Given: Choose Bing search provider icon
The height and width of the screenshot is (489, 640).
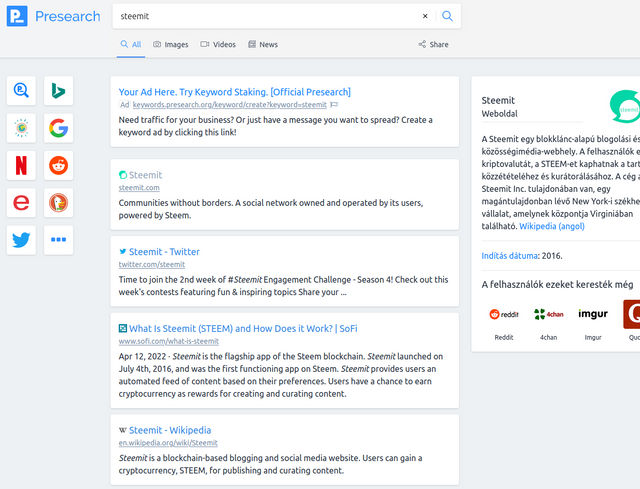Looking at the screenshot, I should tap(58, 91).
